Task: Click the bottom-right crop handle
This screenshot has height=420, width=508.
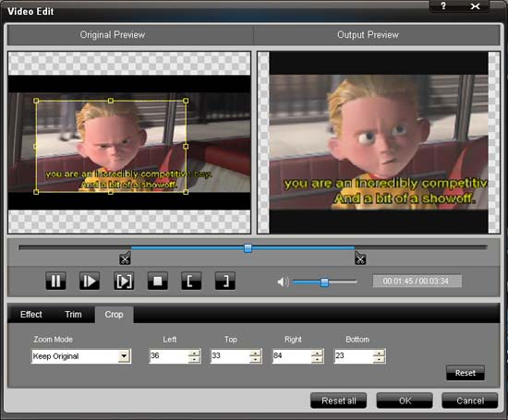Action: point(186,192)
